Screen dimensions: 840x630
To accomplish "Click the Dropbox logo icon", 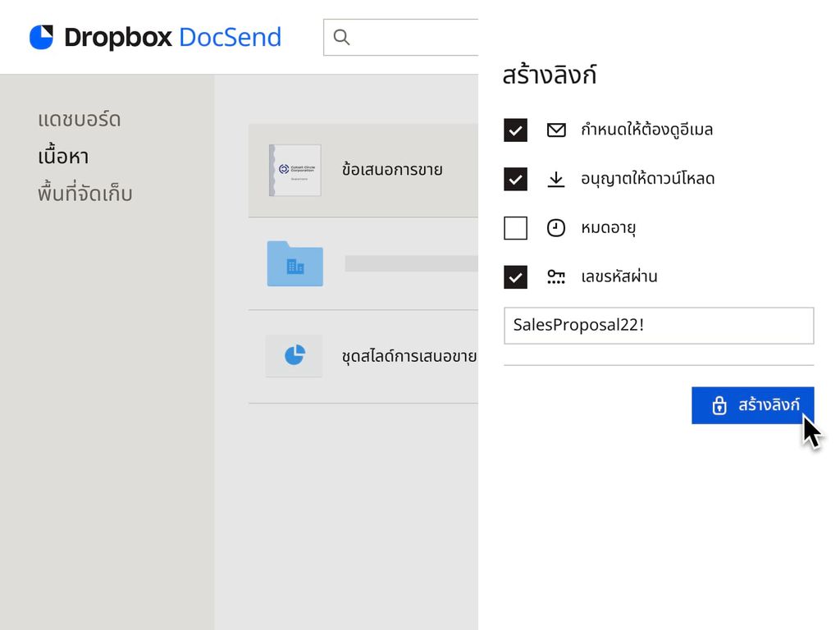I will [x=43, y=35].
